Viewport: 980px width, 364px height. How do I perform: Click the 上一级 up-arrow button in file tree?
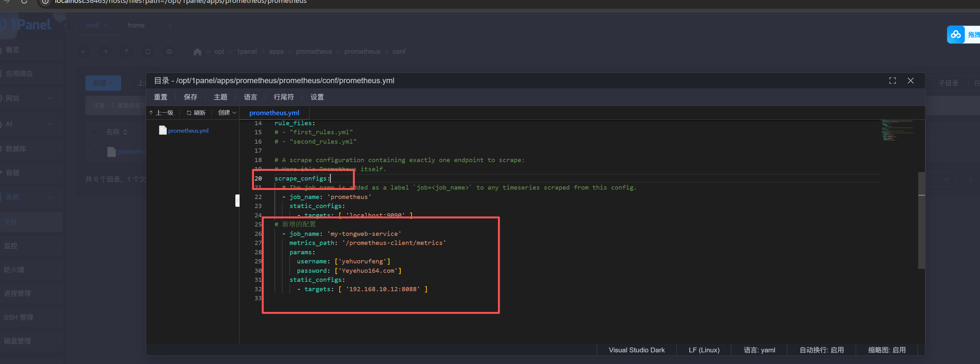(x=161, y=113)
